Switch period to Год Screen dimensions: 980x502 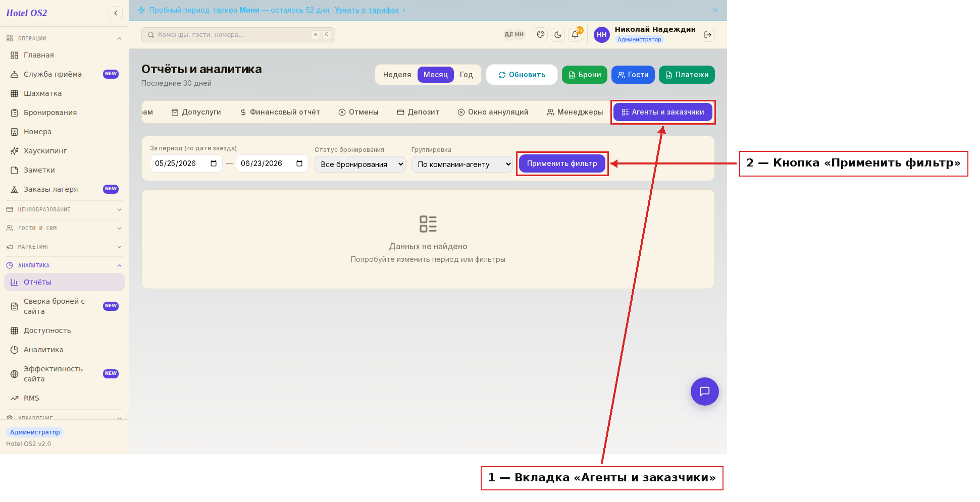[x=466, y=75]
